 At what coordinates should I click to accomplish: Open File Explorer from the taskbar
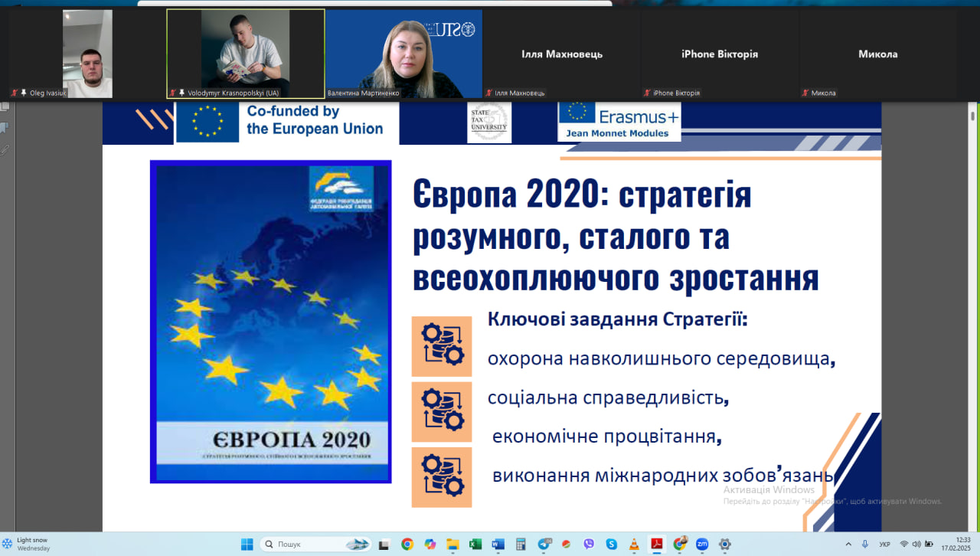pos(452,545)
